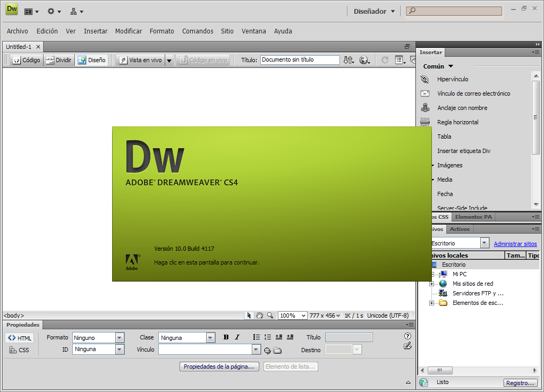Click the refresh design view icon
The width and height of the screenshot is (544, 392).
385,60
